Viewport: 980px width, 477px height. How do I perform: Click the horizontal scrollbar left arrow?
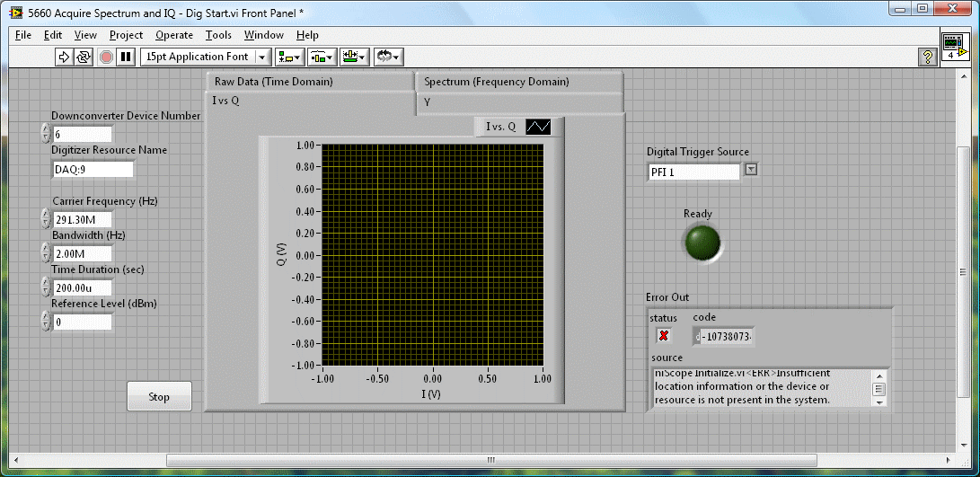(13, 460)
